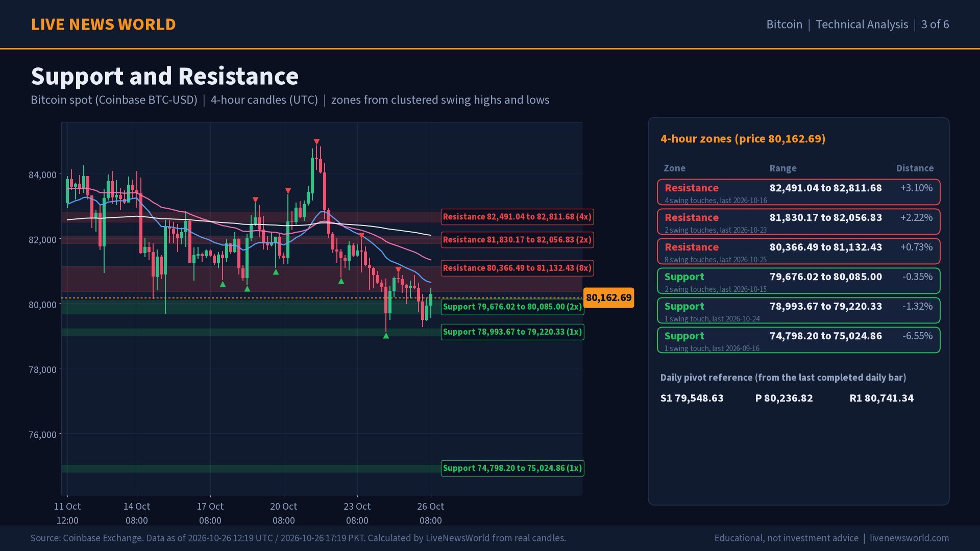980x551 pixels.
Task: Click the '26 Oct' x-axis date label
Action: tap(430, 507)
